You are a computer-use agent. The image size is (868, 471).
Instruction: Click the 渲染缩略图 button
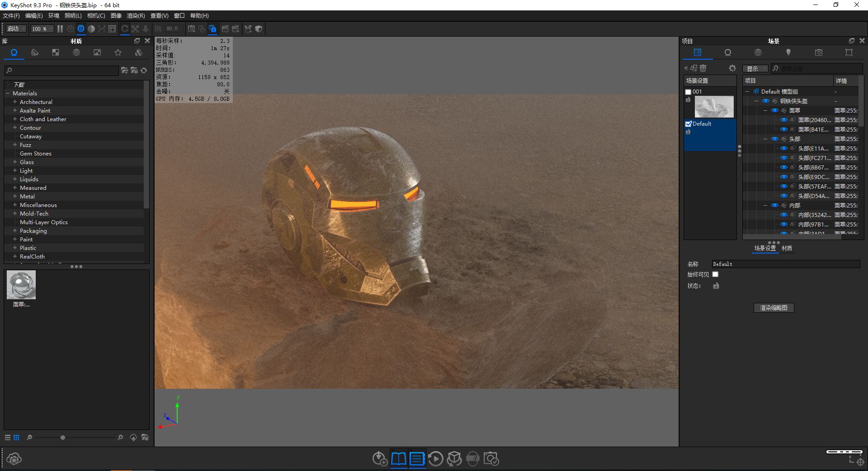[774, 308]
